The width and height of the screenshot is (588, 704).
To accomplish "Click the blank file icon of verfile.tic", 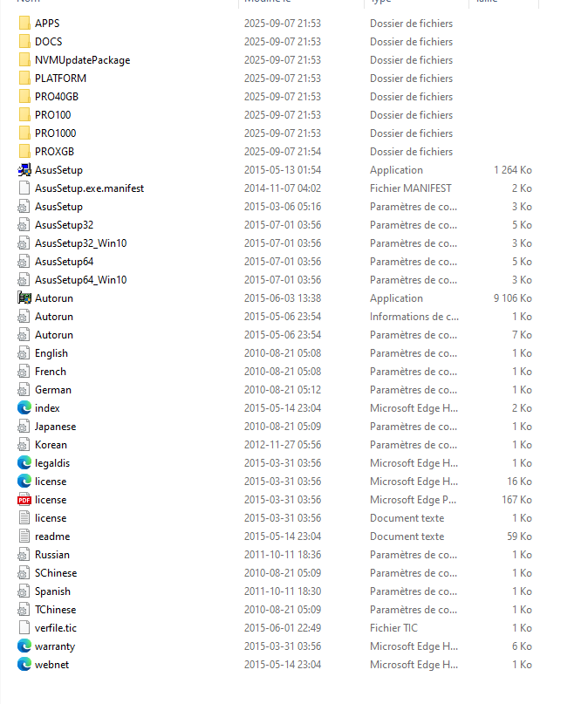I will pos(24,628).
